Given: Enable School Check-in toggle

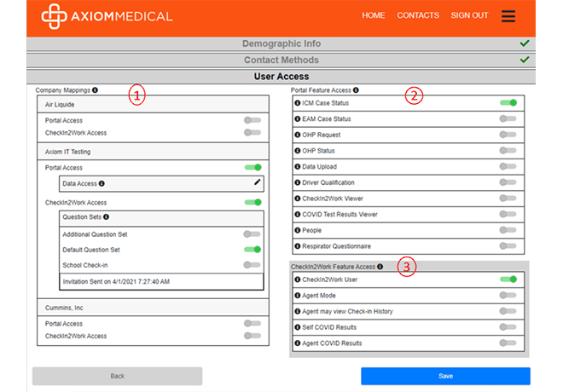Looking at the screenshot, I should tap(252, 265).
